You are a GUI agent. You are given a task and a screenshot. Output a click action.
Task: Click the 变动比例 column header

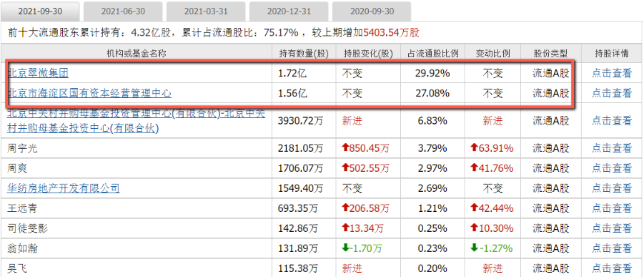pos(492,54)
